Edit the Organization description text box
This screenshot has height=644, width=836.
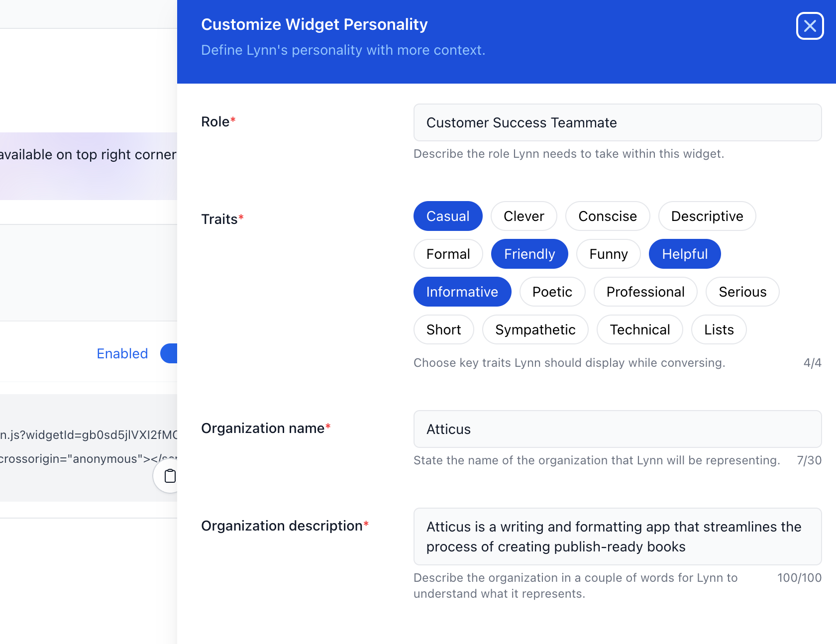[x=617, y=537]
